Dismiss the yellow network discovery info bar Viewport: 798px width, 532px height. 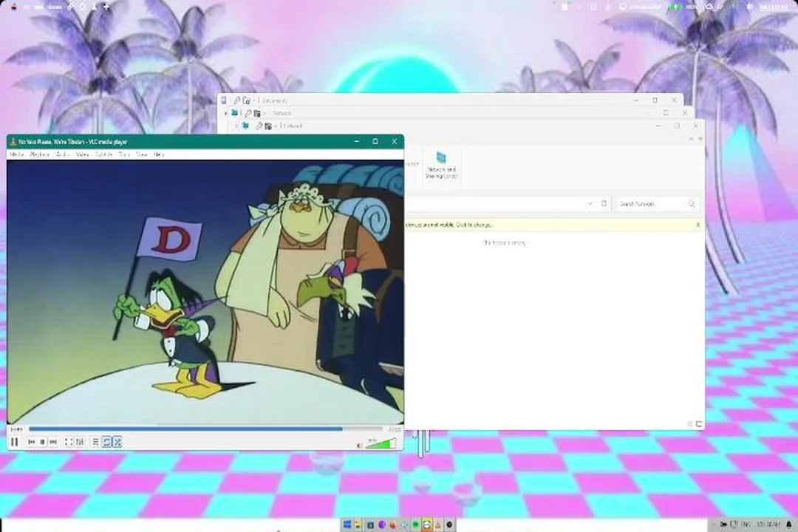coord(698,225)
